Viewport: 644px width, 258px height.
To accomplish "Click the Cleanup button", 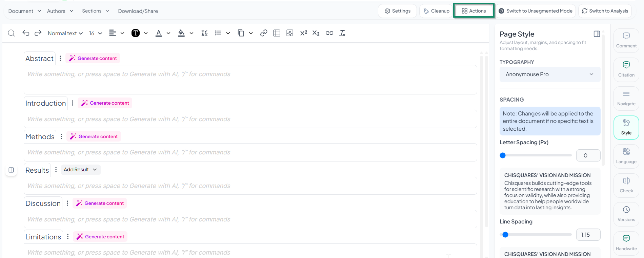I will 436,11.
